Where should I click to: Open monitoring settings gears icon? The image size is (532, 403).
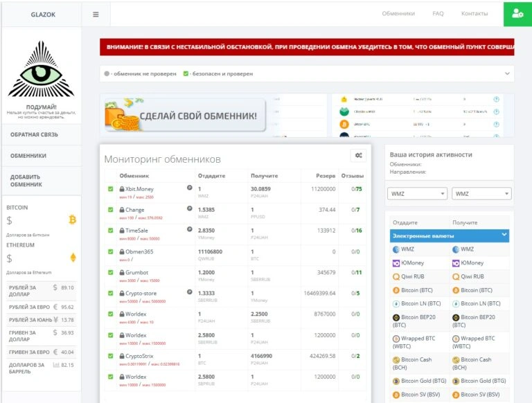pyautogui.click(x=358, y=155)
